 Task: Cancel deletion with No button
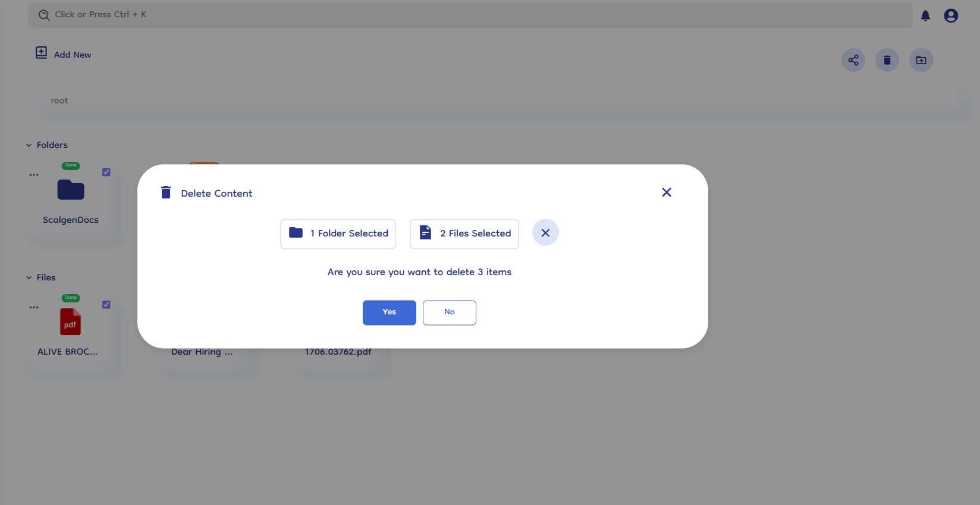tap(450, 313)
